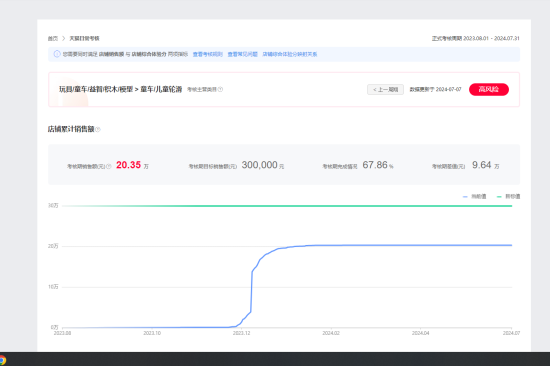The height and width of the screenshot is (366, 550).
Task: Click the red 20.35 万 sales value
Action: [x=132, y=165]
